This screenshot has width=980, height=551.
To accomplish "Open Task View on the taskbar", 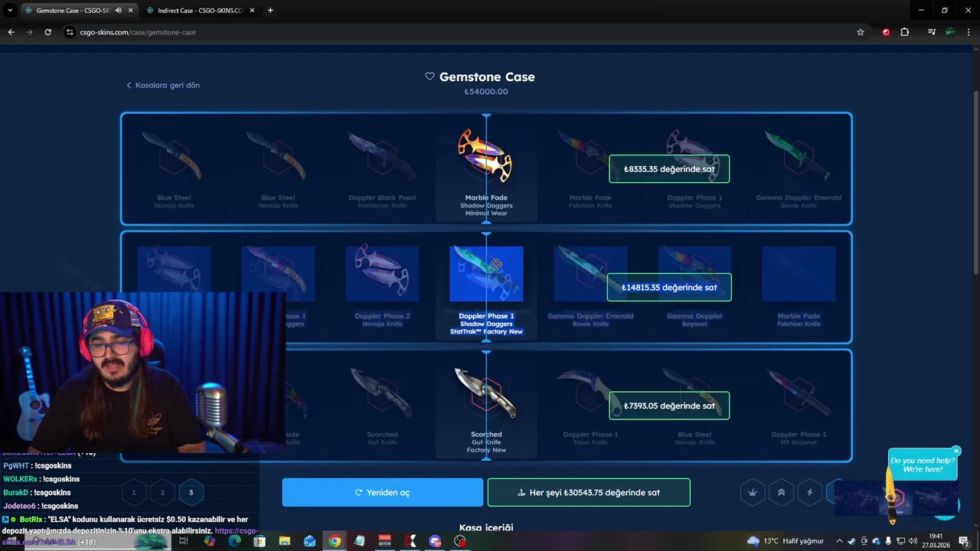I will point(184,541).
